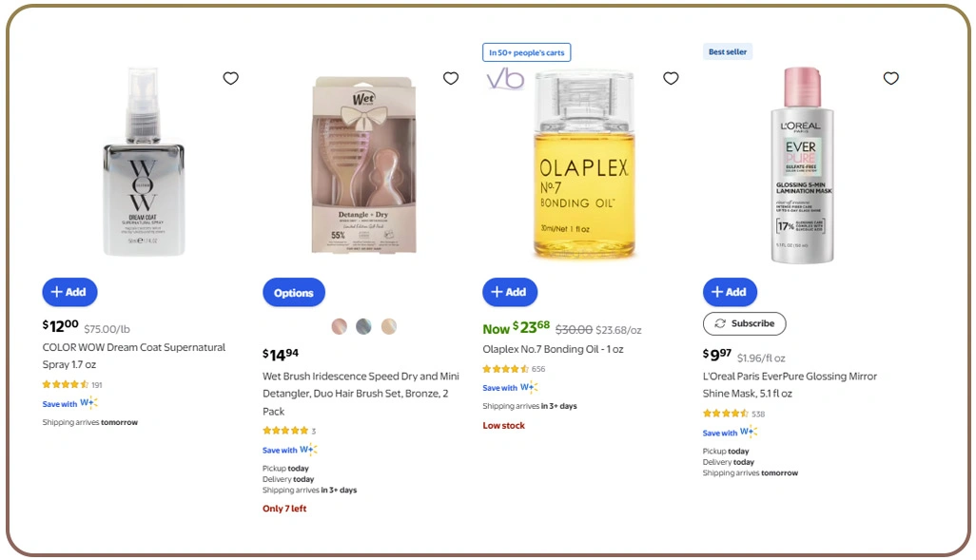Add Olaplex No.7 Bonding Oil to cart
This screenshot has height=560, width=976.
510,292
